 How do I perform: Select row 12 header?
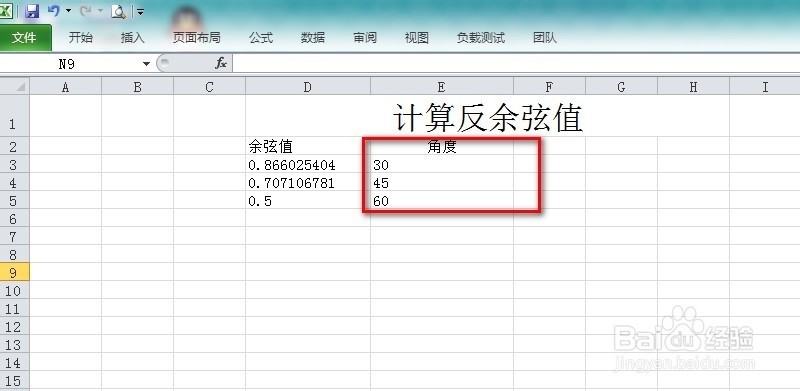14,326
